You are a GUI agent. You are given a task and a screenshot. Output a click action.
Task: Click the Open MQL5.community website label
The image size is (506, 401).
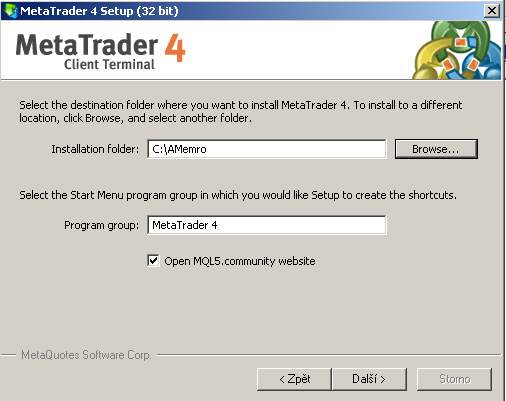click(x=240, y=261)
